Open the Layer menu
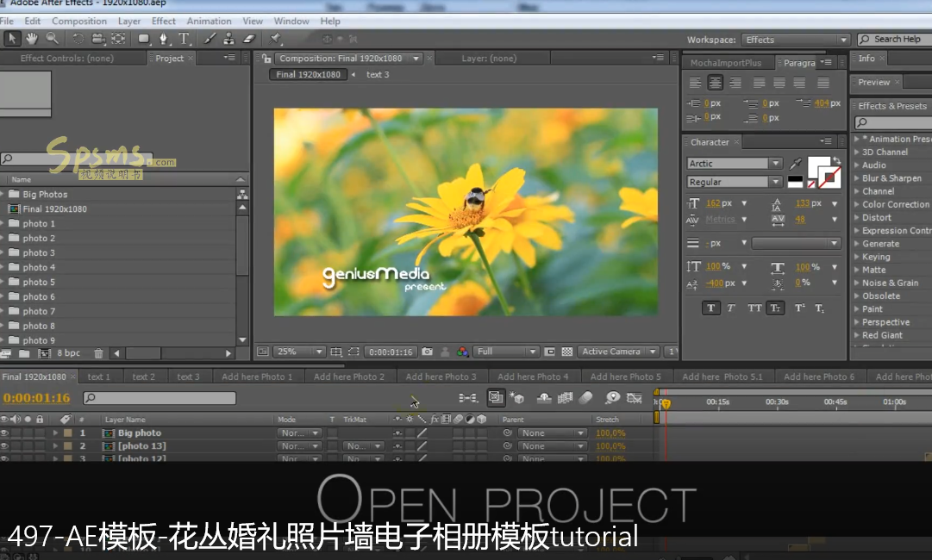Screen dimensions: 932x560 [x=129, y=21]
